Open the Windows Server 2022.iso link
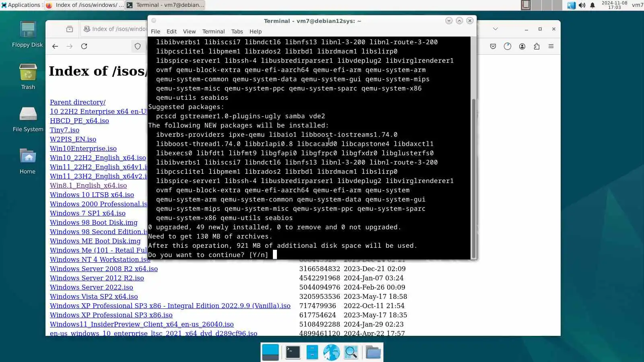Viewport: 644px width, 362px height. 91,287
